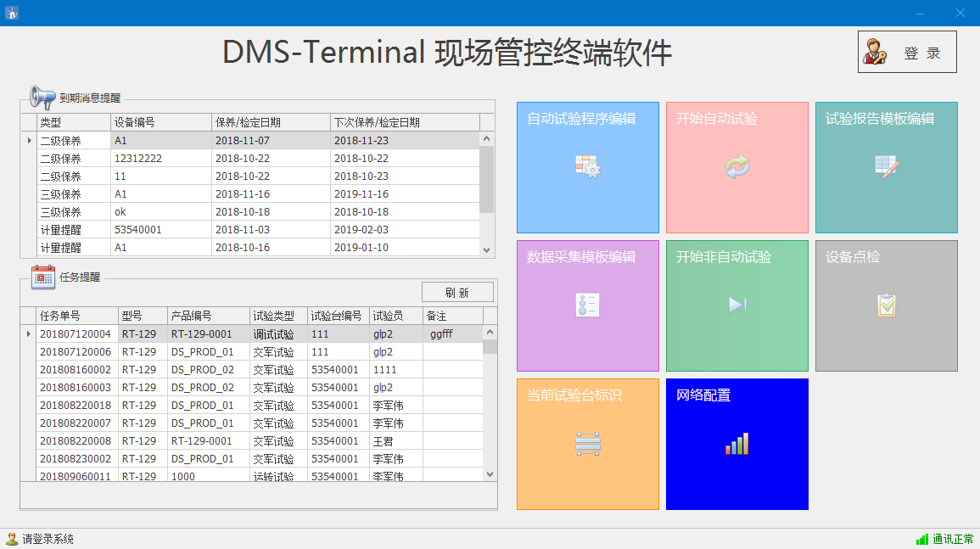The image size is (980, 549).
Task: Click the user avatar icon in 登录 button
Action: [x=875, y=52]
